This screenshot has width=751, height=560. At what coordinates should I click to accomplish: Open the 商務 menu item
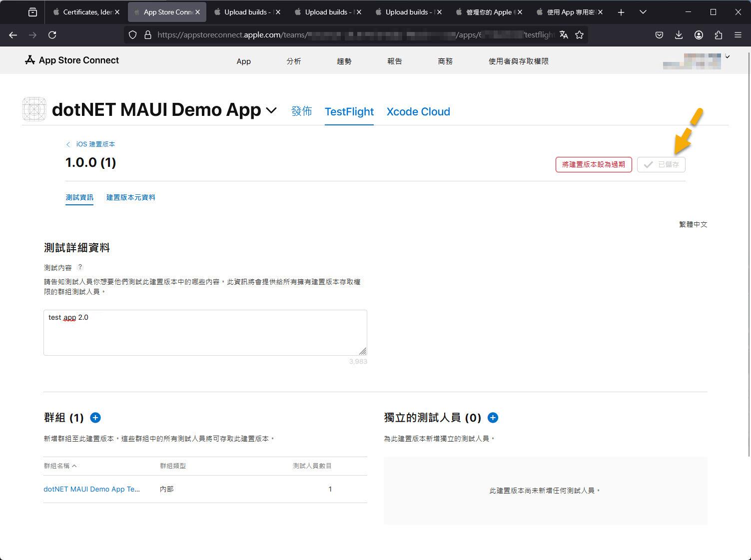pyautogui.click(x=445, y=61)
